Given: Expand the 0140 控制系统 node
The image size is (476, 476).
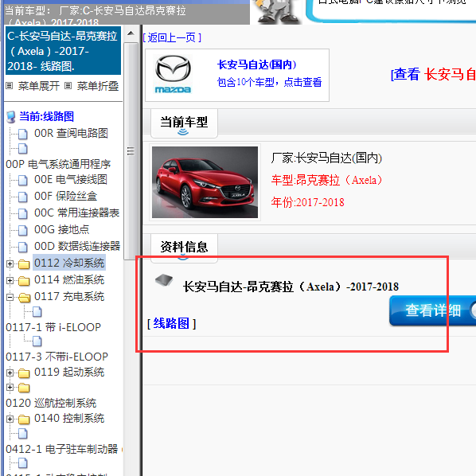Looking at the screenshot, I should click(x=10, y=419).
